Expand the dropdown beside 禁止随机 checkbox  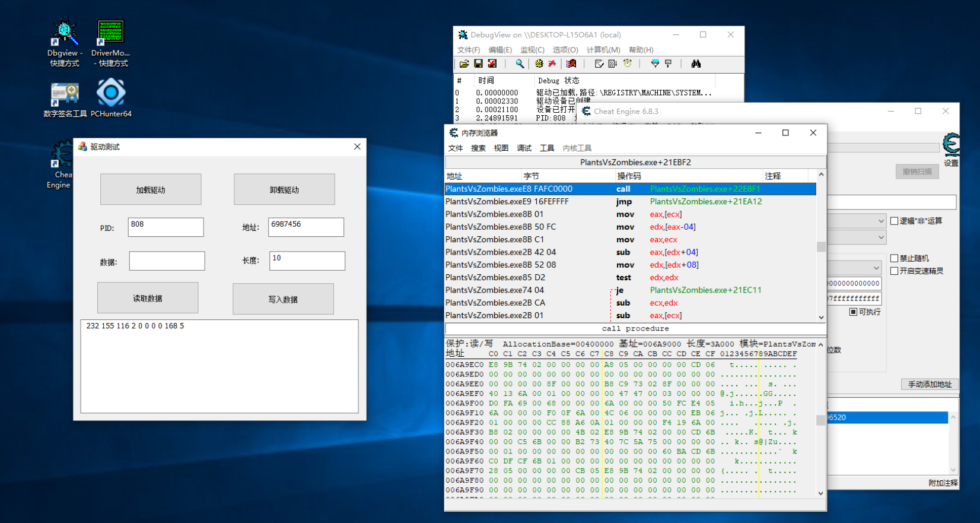click(876, 268)
